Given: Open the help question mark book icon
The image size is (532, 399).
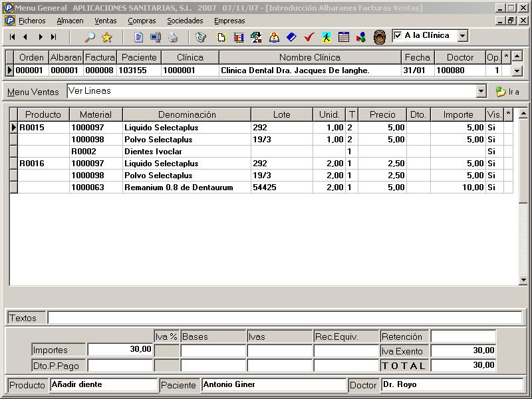Looking at the screenshot, I should pyautogui.click(x=274, y=37).
